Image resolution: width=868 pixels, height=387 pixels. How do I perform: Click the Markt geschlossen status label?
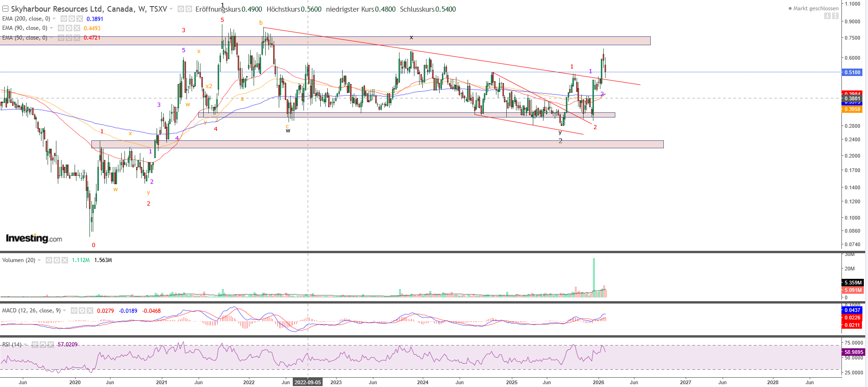coord(815,8)
